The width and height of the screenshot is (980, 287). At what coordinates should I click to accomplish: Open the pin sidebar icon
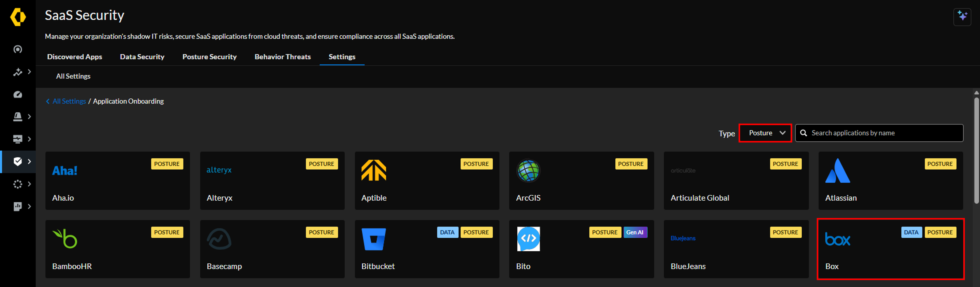18,72
